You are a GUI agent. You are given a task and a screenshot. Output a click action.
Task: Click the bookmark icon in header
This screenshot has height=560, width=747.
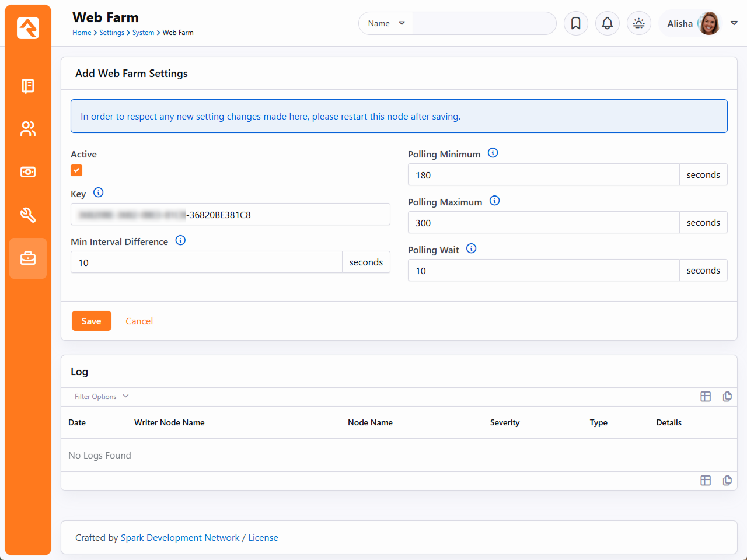coord(575,23)
